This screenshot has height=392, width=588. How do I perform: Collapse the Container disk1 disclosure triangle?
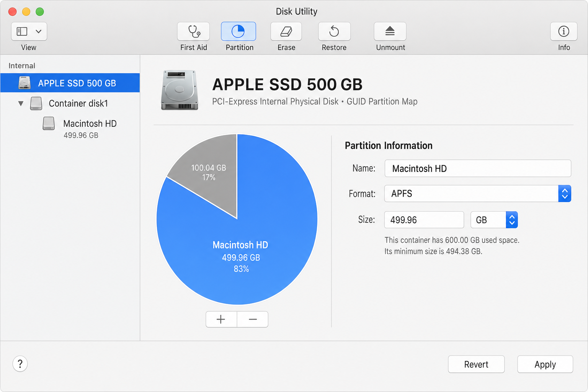click(21, 103)
